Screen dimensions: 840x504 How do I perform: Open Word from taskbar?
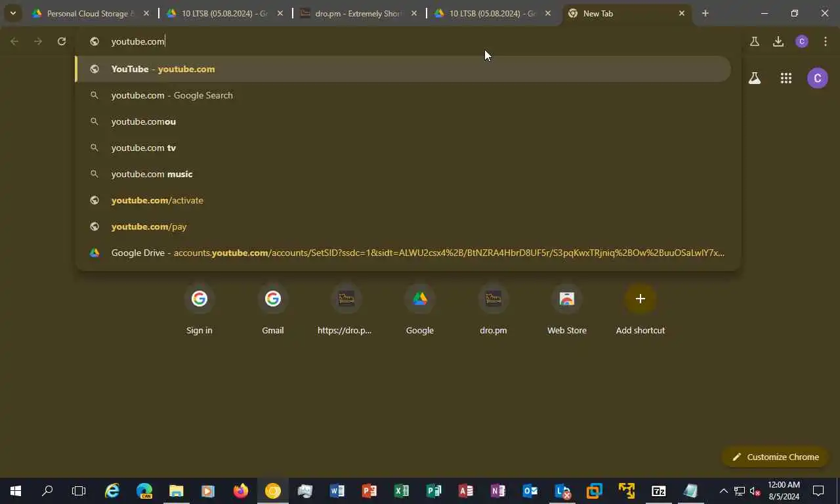tap(337, 491)
